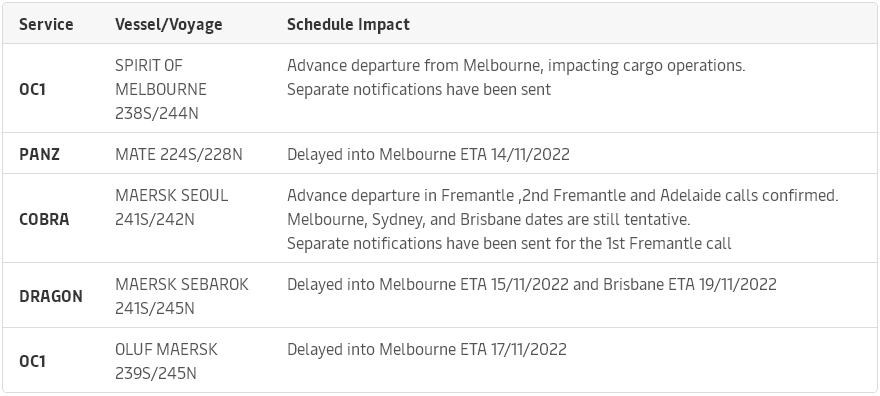The height and width of the screenshot is (396, 880).
Task: Click the MATE 224S/228N vessel cell
Action: click(178, 154)
